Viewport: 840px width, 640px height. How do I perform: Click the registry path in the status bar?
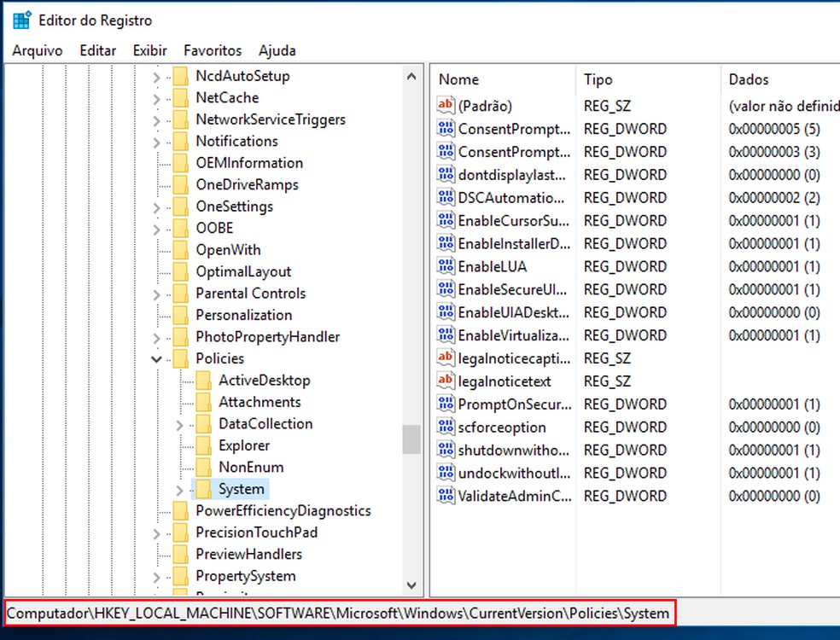(338, 614)
